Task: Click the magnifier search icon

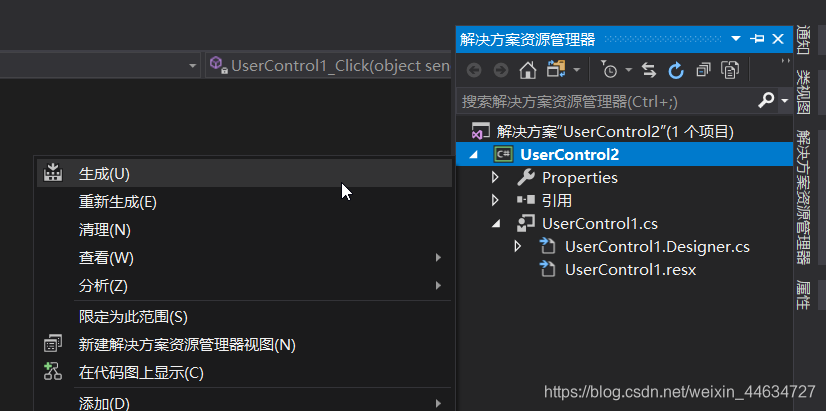Action: click(x=765, y=100)
